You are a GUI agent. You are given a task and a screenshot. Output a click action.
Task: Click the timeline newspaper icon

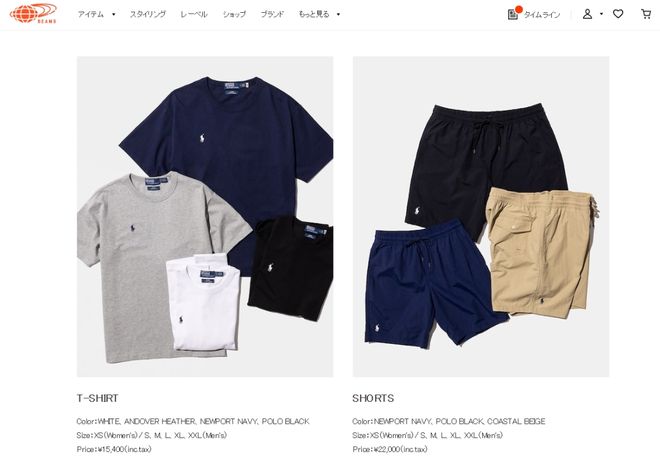[513, 15]
